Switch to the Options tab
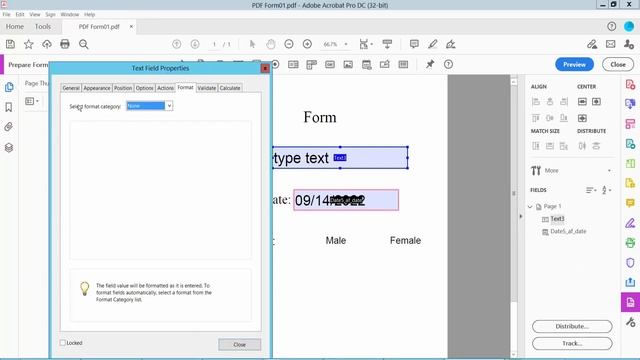Image resolution: width=640 pixels, height=360 pixels. coord(144,88)
